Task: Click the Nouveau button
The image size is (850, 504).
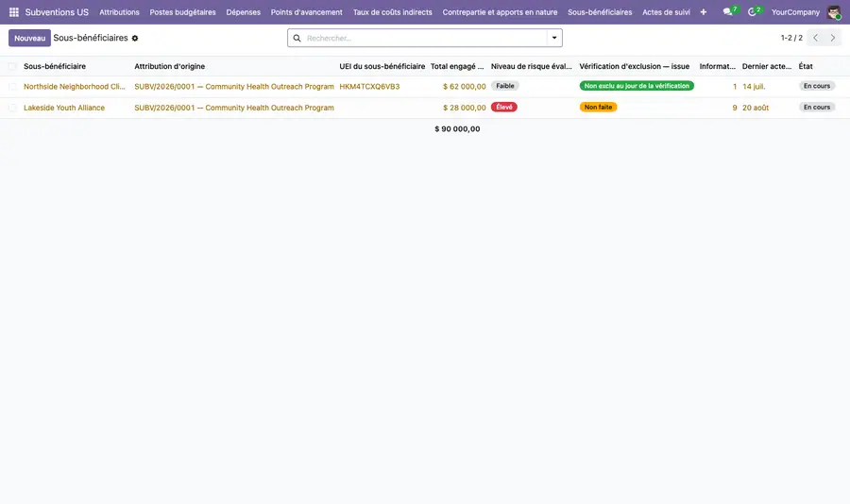Action: coord(30,38)
